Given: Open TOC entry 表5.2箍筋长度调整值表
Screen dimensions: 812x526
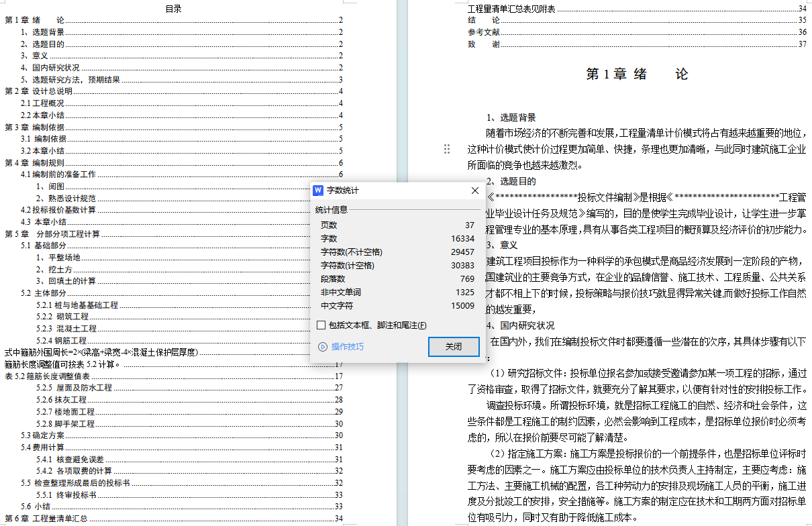Looking at the screenshot, I should pyautogui.click(x=174, y=376).
